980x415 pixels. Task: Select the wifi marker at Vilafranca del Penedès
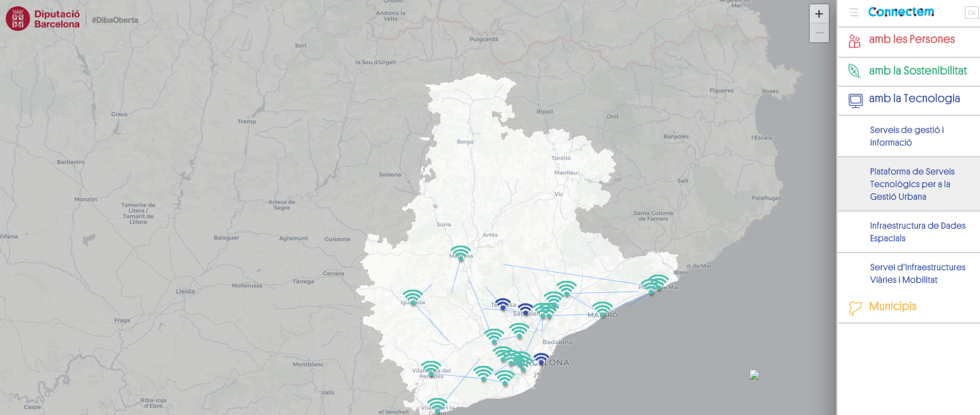pyautogui.click(x=431, y=368)
